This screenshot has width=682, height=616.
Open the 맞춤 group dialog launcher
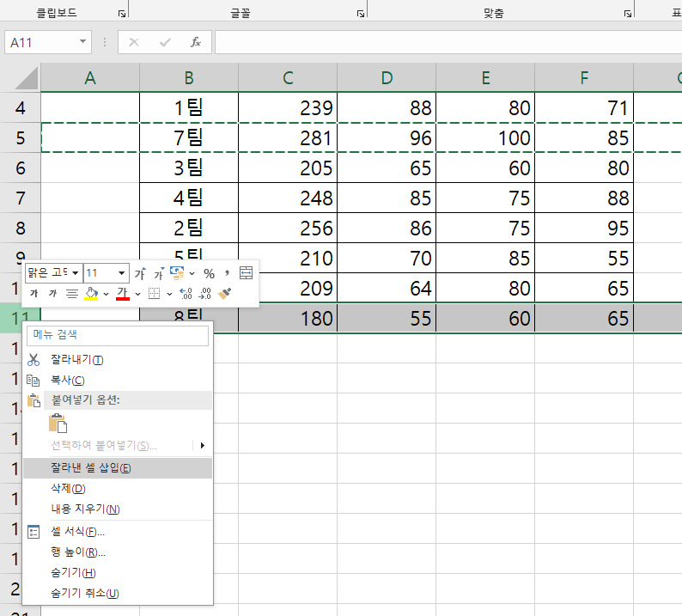pos(628,14)
